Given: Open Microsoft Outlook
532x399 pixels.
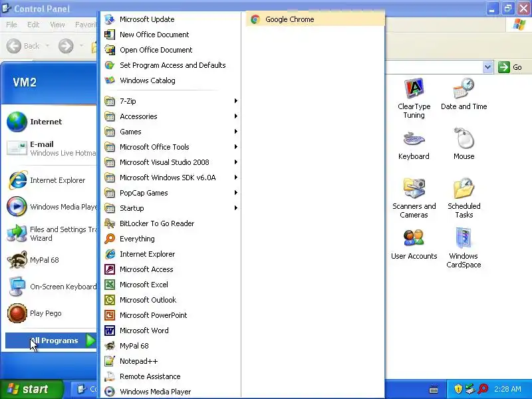Looking at the screenshot, I should 171,300.
